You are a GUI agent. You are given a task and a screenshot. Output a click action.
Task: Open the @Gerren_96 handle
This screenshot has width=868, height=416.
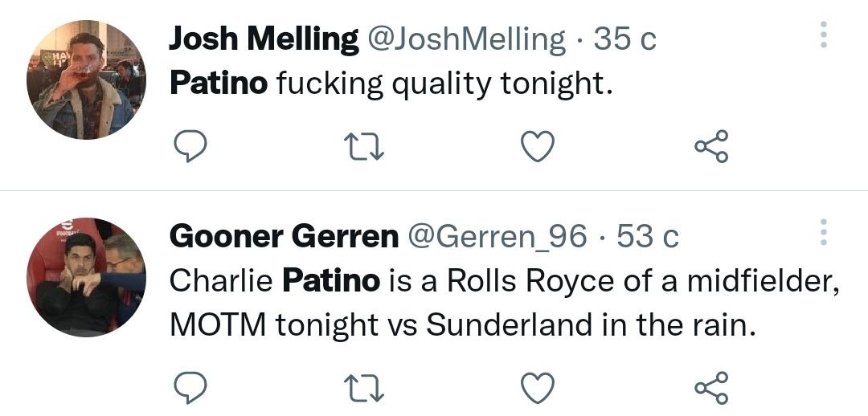497,236
